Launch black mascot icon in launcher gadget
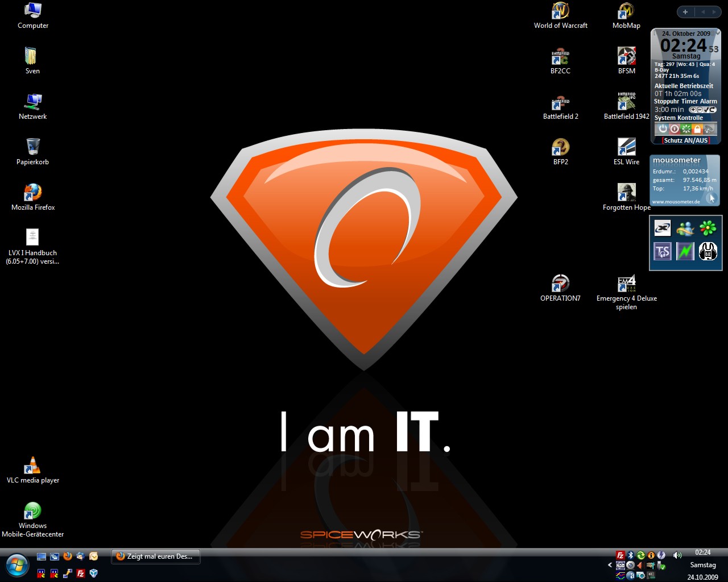This screenshot has height=582, width=728. (708, 251)
